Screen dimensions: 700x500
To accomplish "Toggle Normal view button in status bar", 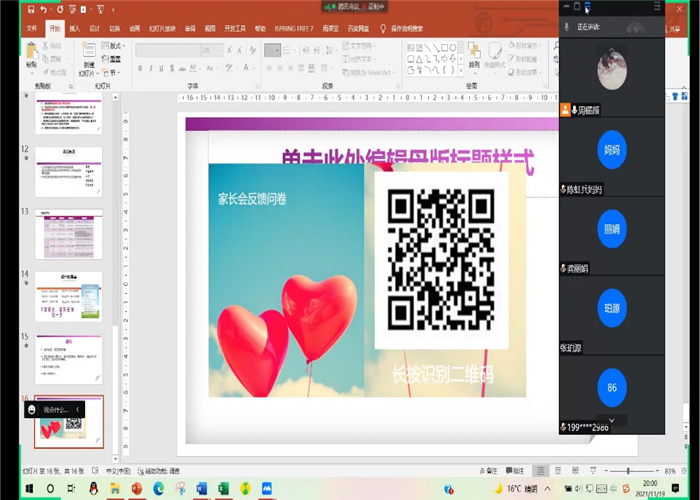I will click(x=541, y=471).
